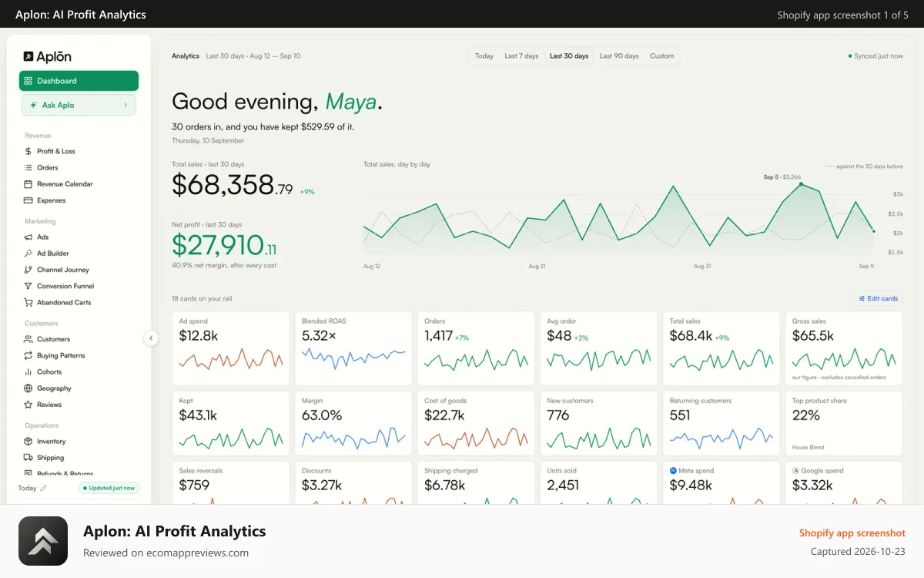Image resolution: width=924 pixels, height=578 pixels.
Task: Click the Discounts $3.27k card
Action: [x=353, y=483]
